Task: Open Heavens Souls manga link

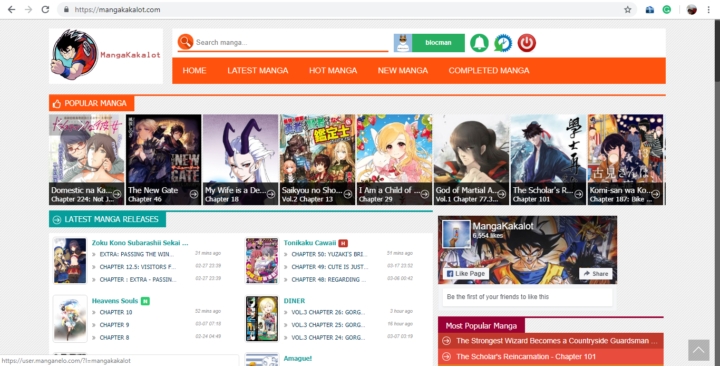Action: [115, 301]
